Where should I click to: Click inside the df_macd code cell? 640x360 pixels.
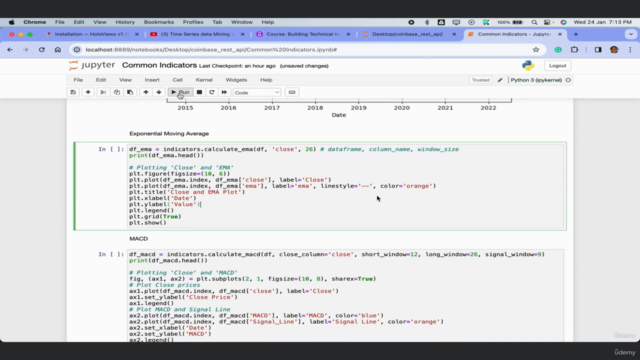pyautogui.click(x=345, y=296)
